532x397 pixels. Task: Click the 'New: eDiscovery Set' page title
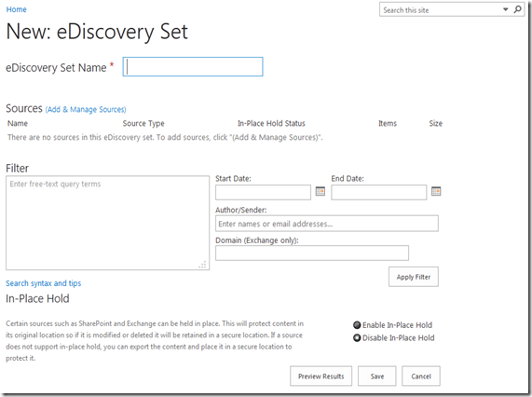[97, 33]
